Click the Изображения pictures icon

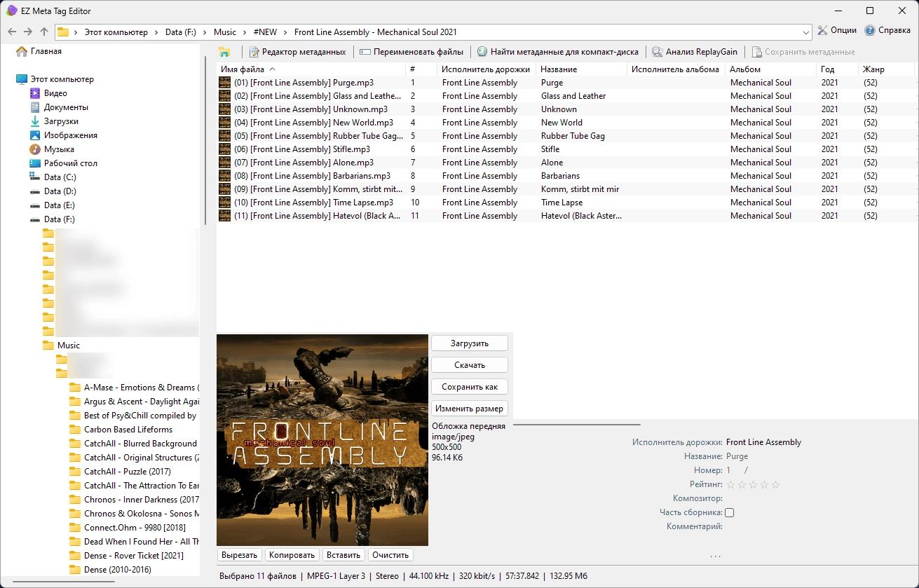pyautogui.click(x=35, y=135)
